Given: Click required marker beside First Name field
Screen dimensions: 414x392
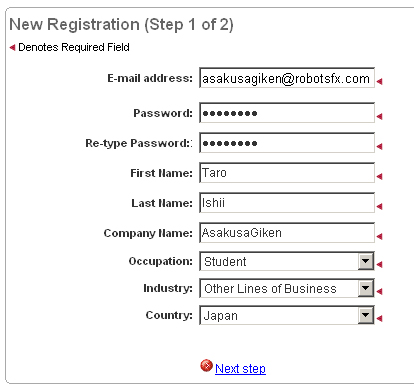Looking at the screenshot, I should pos(379,176).
